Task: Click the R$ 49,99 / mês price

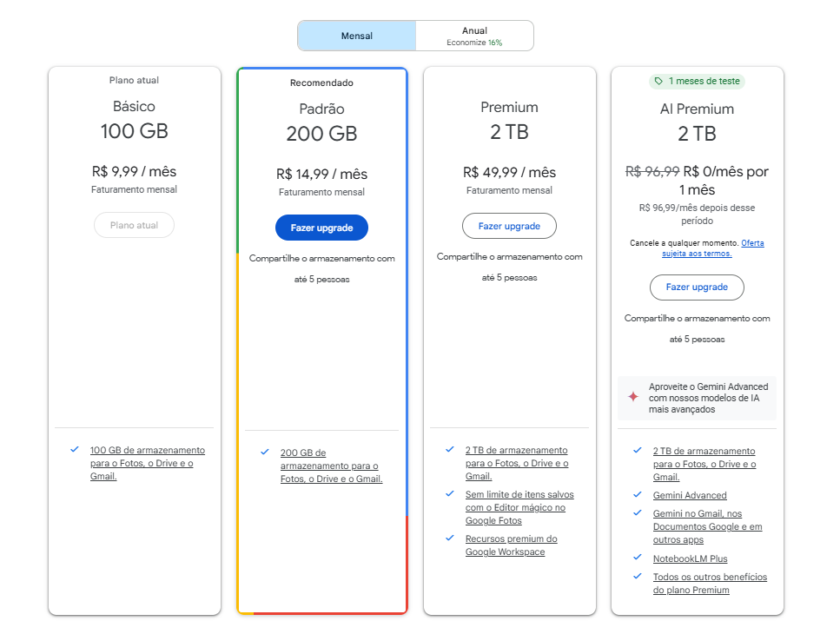Action: point(509,173)
